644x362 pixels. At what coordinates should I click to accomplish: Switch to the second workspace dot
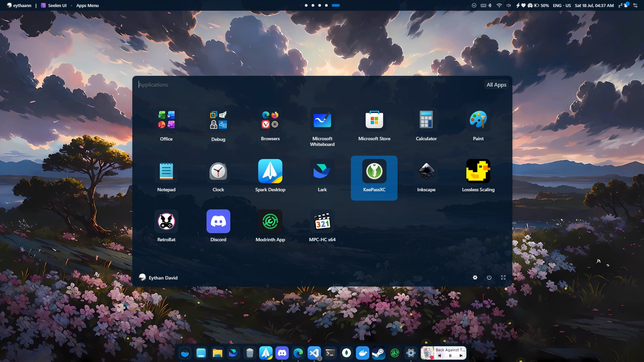(x=313, y=5)
